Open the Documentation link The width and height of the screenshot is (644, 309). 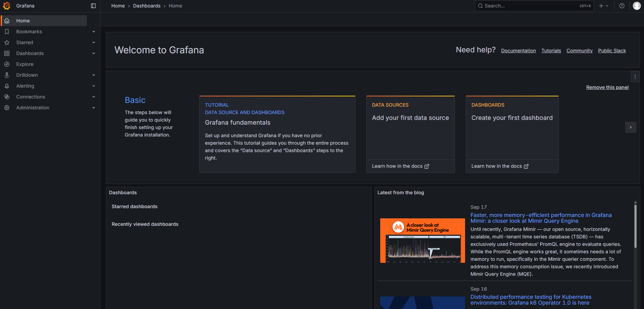pos(518,51)
